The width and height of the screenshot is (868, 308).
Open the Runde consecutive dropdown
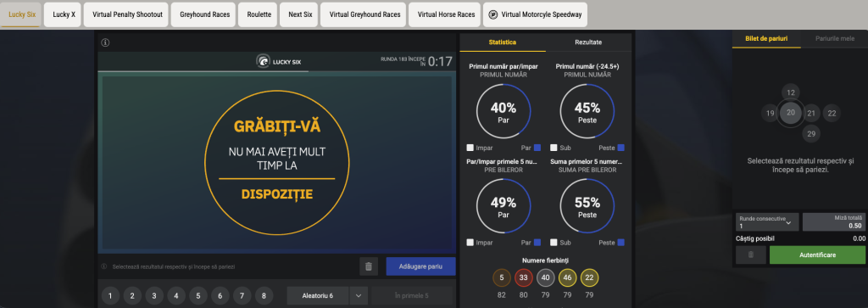pos(767,222)
